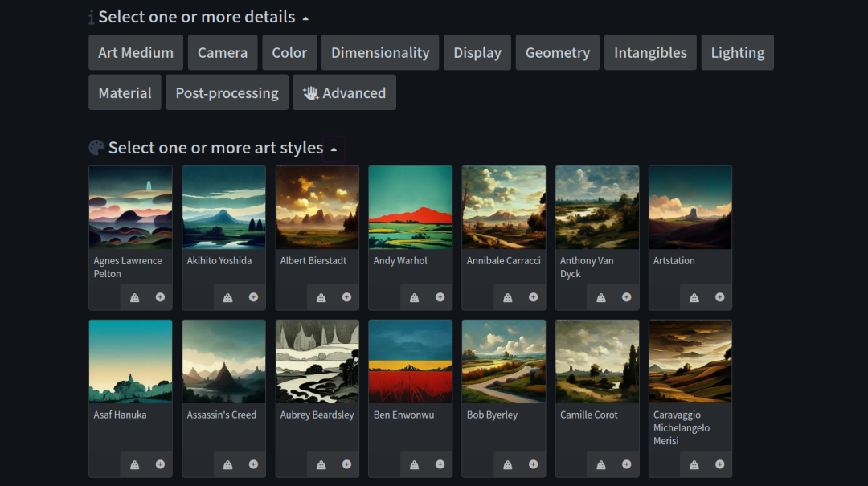Open the Color details category
This screenshot has height=486, width=868.
click(x=289, y=52)
